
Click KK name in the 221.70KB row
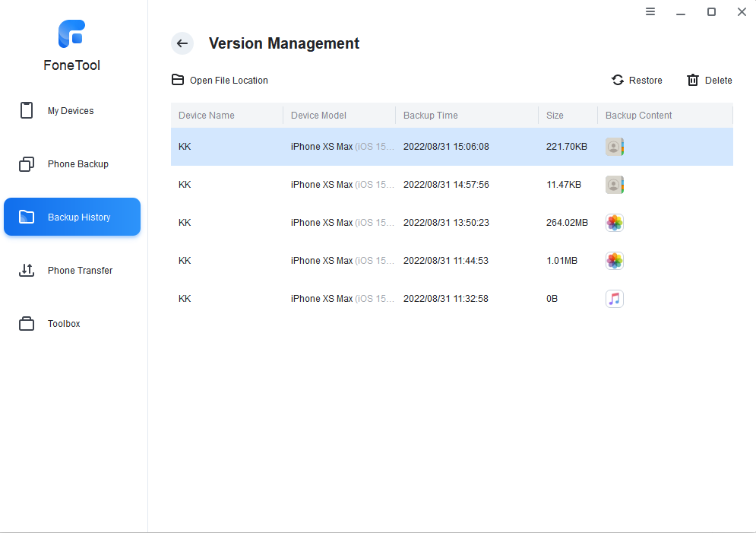(185, 147)
